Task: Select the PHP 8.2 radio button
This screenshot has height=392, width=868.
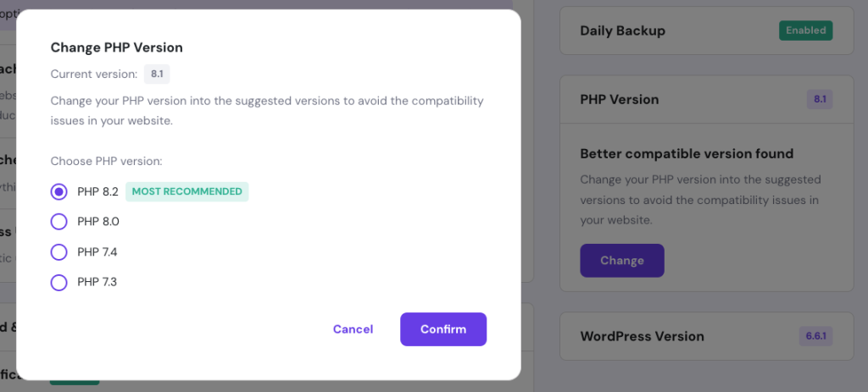Action: click(59, 192)
